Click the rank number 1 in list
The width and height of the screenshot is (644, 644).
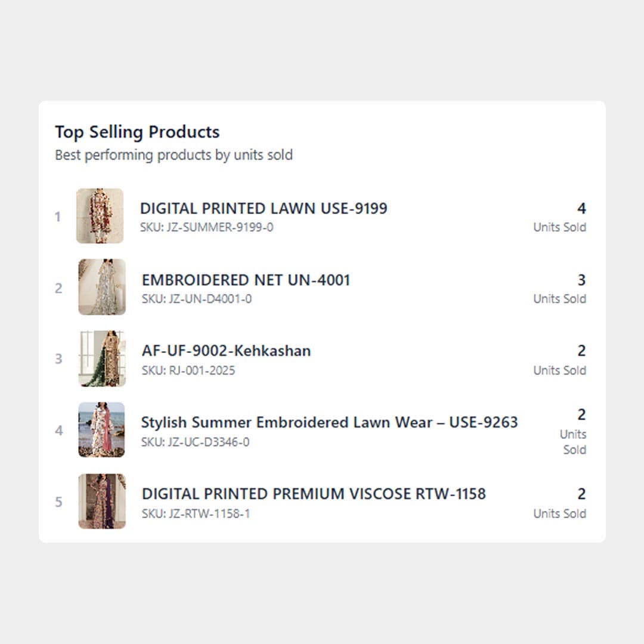58,217
